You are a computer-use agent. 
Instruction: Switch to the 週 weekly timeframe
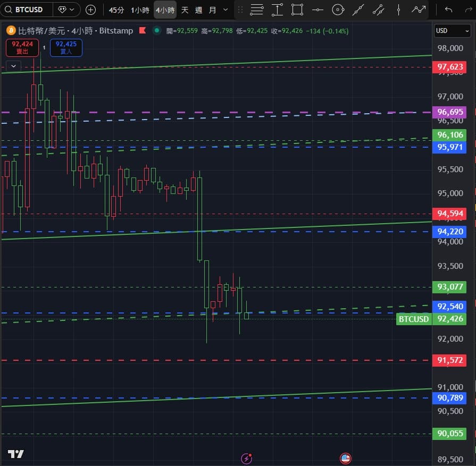(198, 10)
